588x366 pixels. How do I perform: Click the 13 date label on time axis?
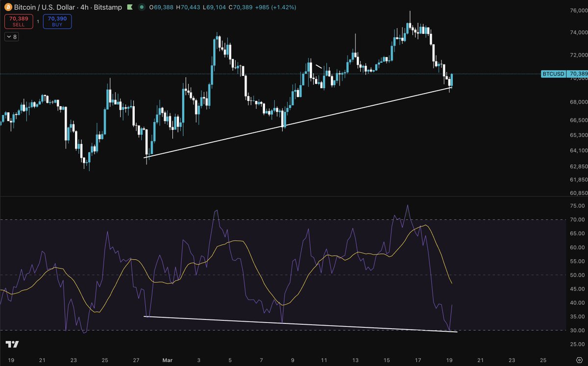pyautogui.click(x=355, y=360)
